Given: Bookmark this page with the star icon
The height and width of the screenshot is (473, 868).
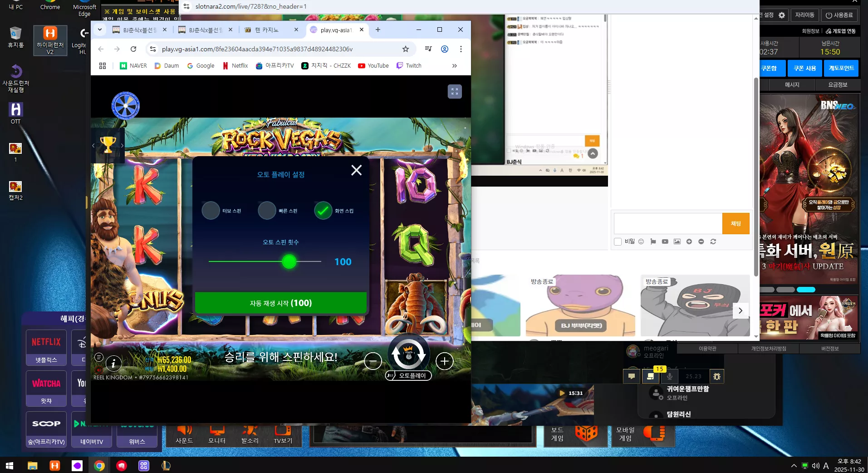Looking at the screenshot, I should point(406,49).
